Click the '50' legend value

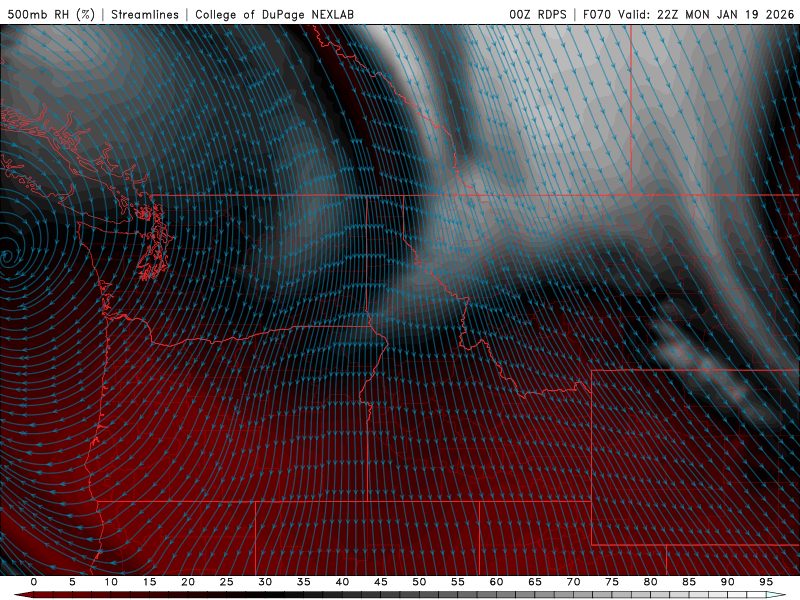click(x=419, y=582)
